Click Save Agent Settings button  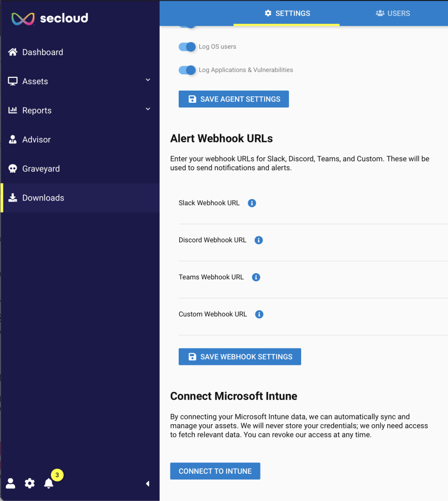click(x=234, y=99)
